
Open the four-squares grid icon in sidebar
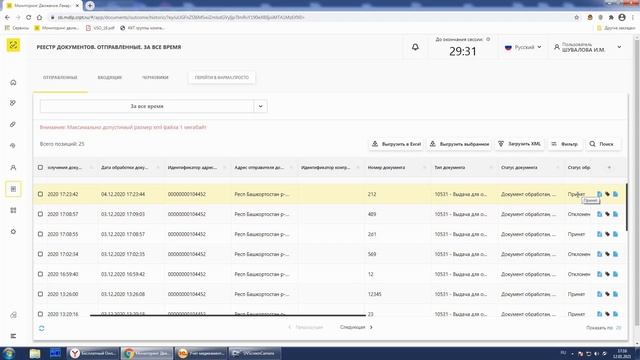(x=13, y=210)
